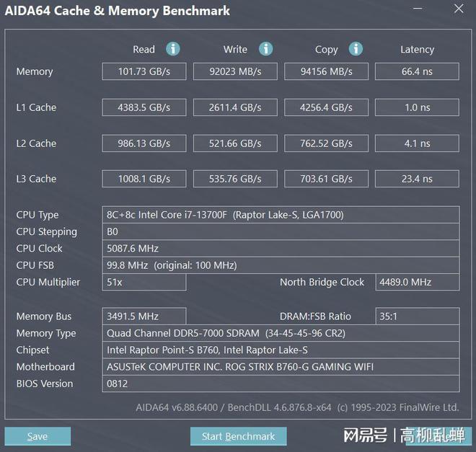Click the Write info icon
Image resolution: width=476 pixels, height=452 pixels.
click(x=265, y=49)
